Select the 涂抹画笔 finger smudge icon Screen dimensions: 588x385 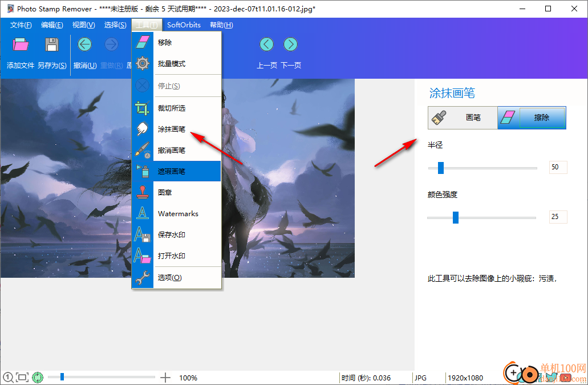click(x=143, y=129)
